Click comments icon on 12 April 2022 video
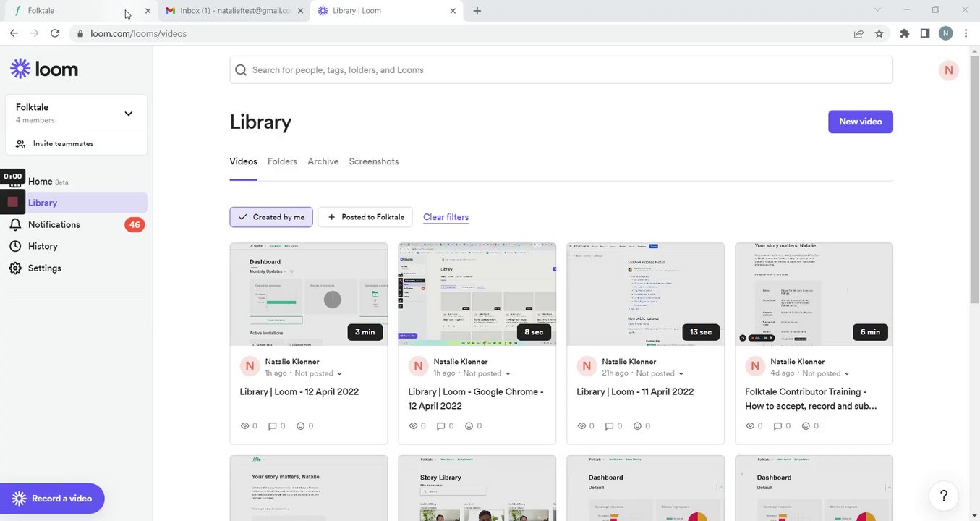Viewport: 980px width, 521px height. click(273, 426)
